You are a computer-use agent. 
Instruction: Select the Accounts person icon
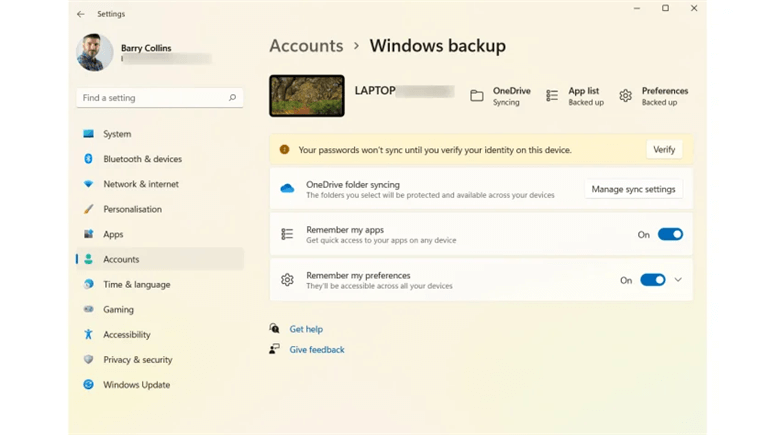88,259
